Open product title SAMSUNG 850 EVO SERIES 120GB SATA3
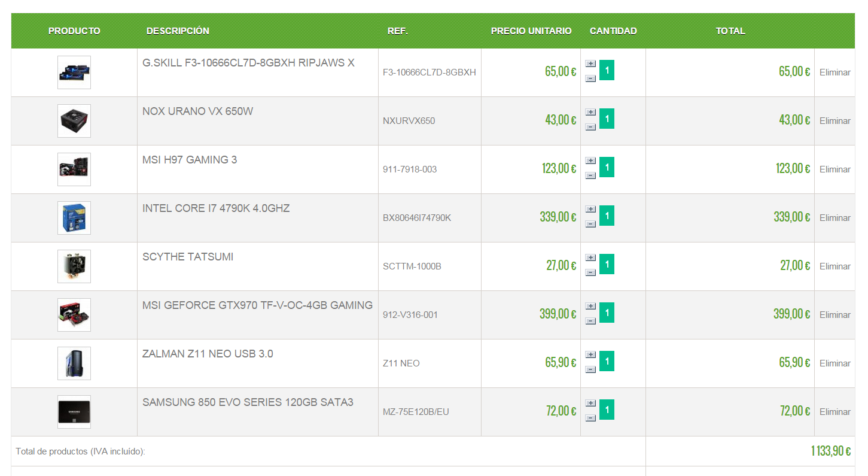This screenshot has height=476, width=868. coord(248,402)
